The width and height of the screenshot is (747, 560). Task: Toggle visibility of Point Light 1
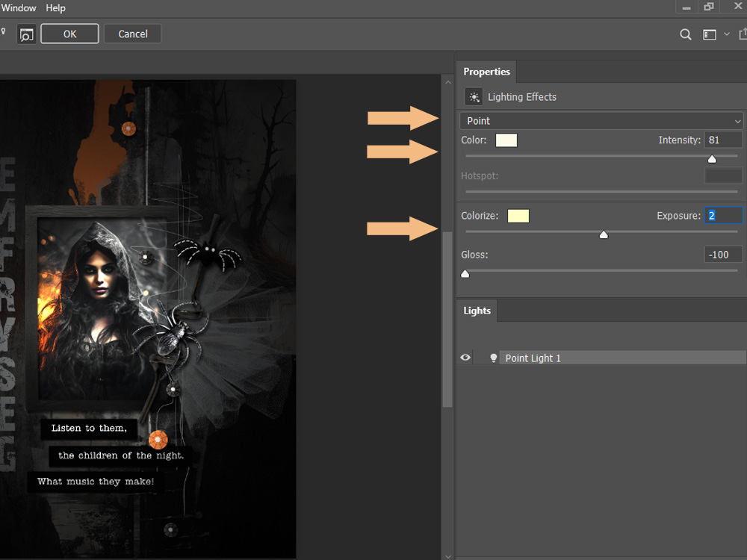pos(465,358)
